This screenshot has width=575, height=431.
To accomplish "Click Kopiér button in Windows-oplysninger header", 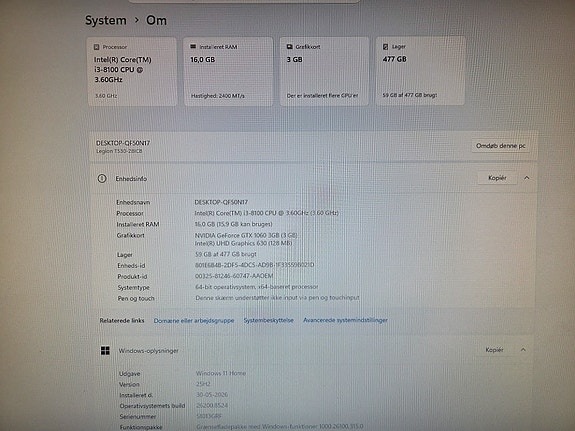I will [494, 350].
